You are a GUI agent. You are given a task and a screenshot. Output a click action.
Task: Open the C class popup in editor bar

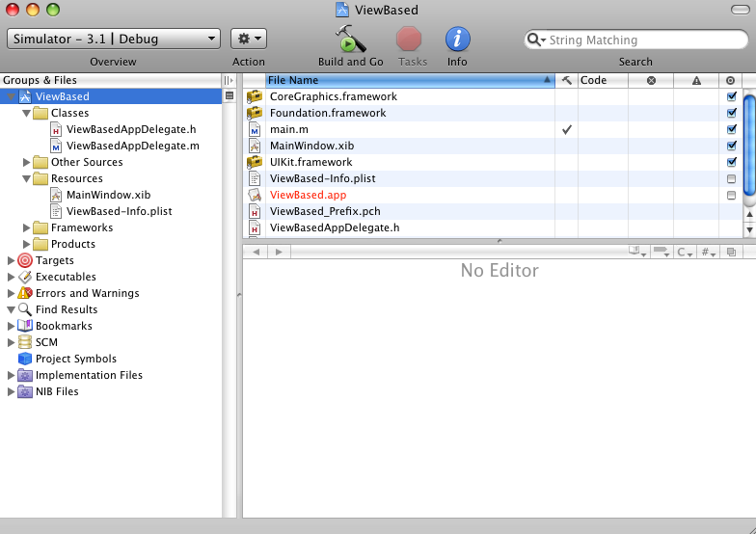(685, 252)
